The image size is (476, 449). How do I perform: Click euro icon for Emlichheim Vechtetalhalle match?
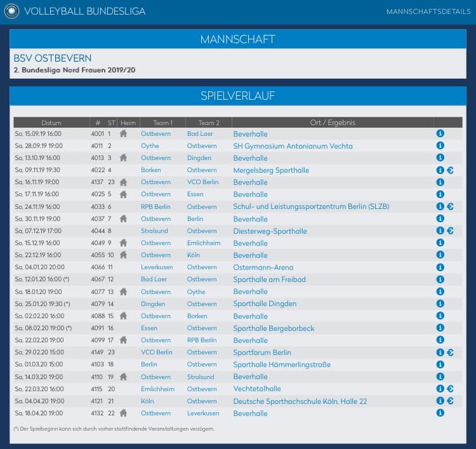(450, 389)
